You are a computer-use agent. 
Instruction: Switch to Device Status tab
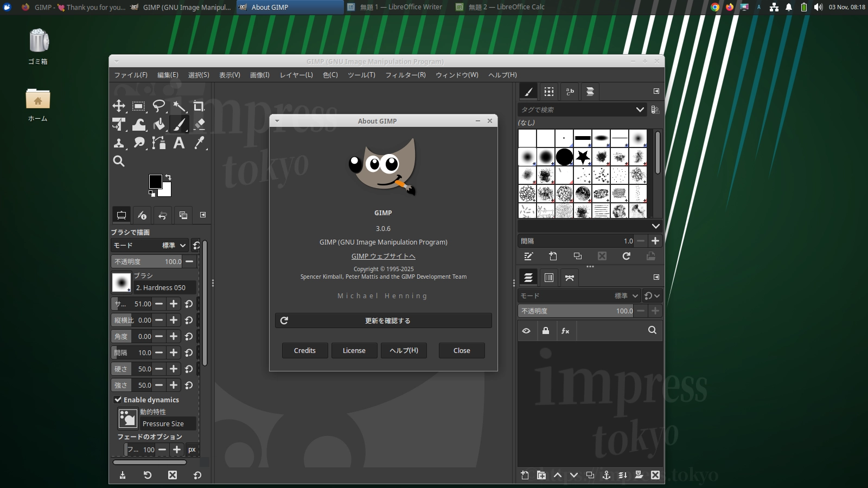pos(142,215)
